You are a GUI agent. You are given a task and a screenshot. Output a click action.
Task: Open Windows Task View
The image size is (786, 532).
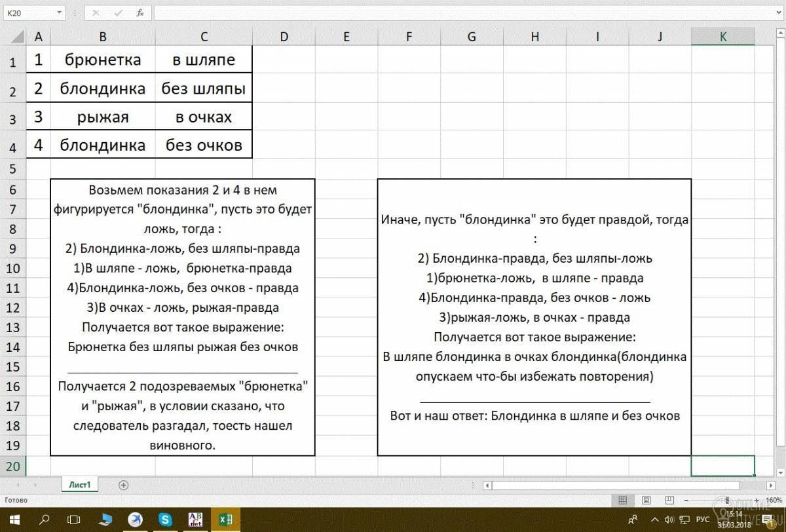point(74,520)
